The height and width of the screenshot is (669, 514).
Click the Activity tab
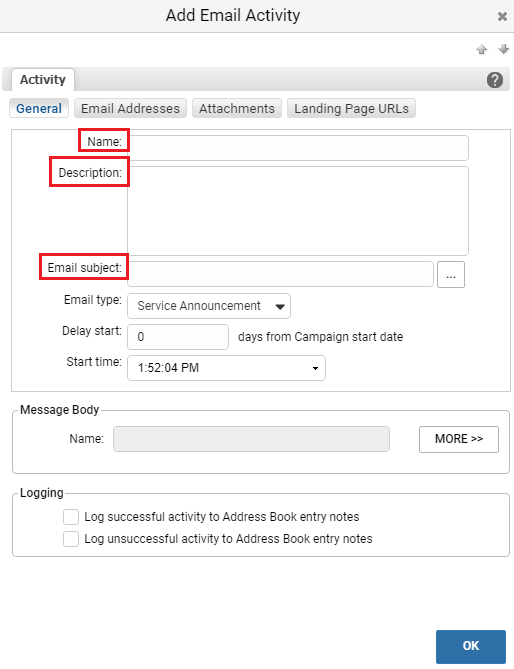coord(43,80)
